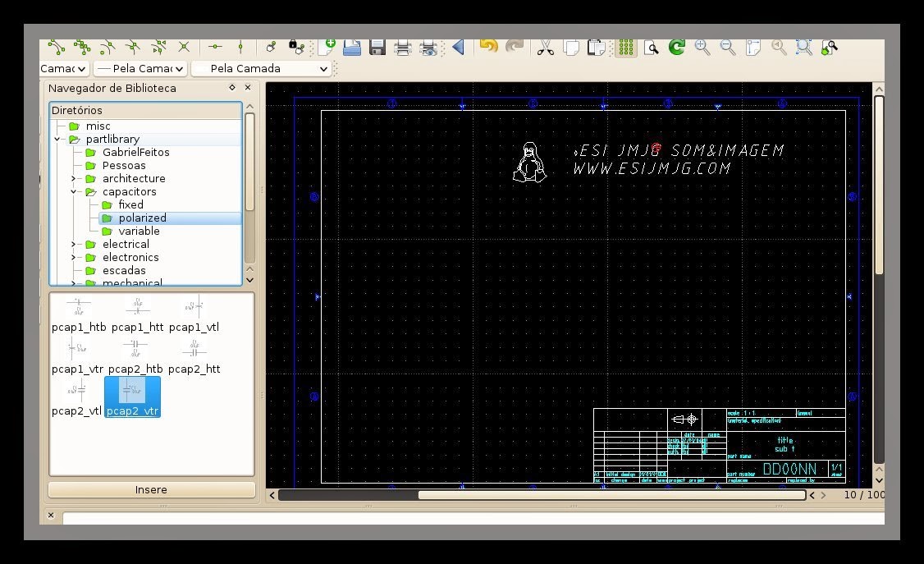Redo the last undone action
Image resolution: width=924 pixels, height=564 pixels.
(x=515, y=47)
